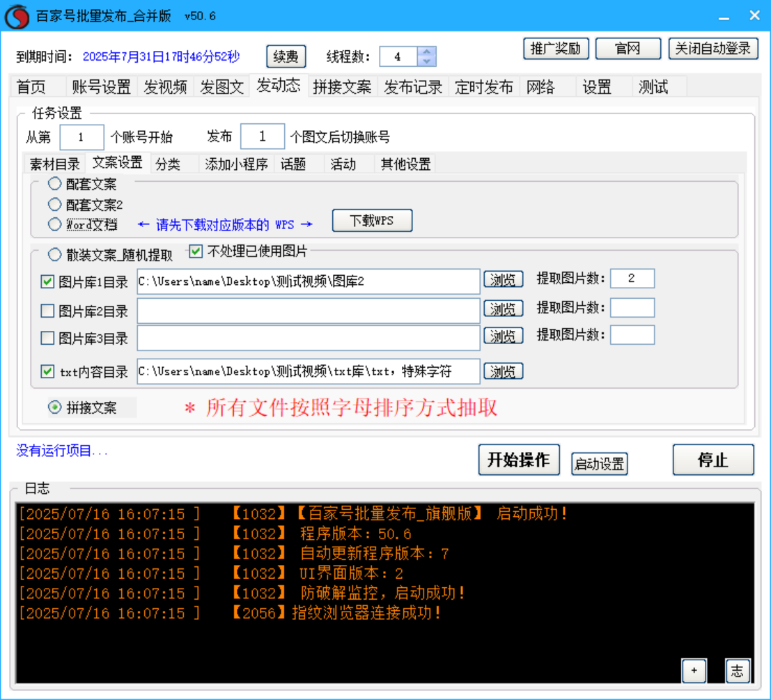Viewport: 771px width, 700px height.
Task: Increase the thread count with the up arrow
Action: tap(426, 52)
